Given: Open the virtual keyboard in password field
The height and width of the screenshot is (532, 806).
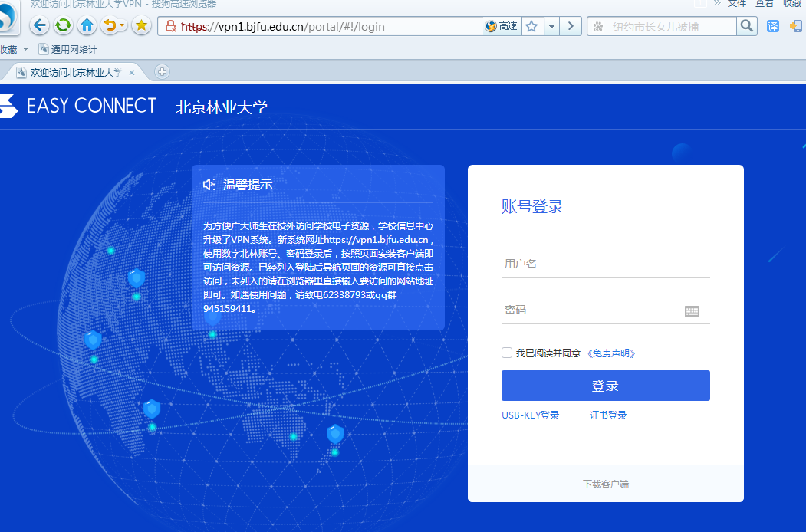Looking at the screenshot, I should pyautogui.click(x=692, y=311).
